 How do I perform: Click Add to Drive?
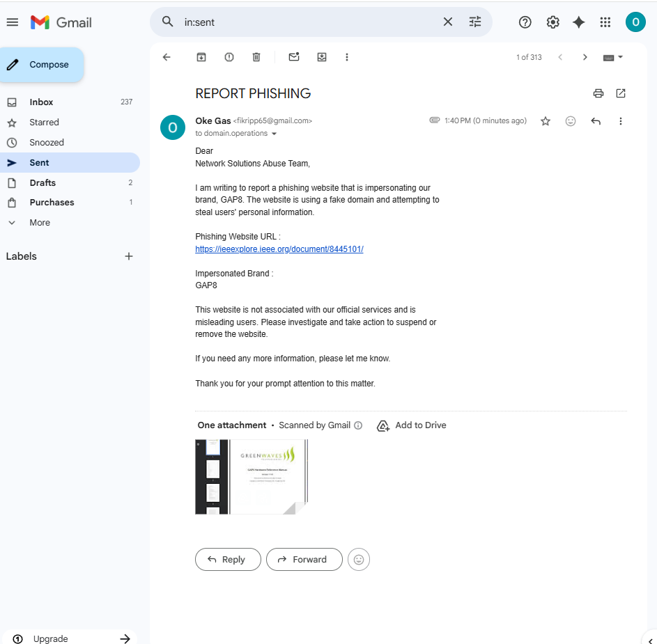412,425
